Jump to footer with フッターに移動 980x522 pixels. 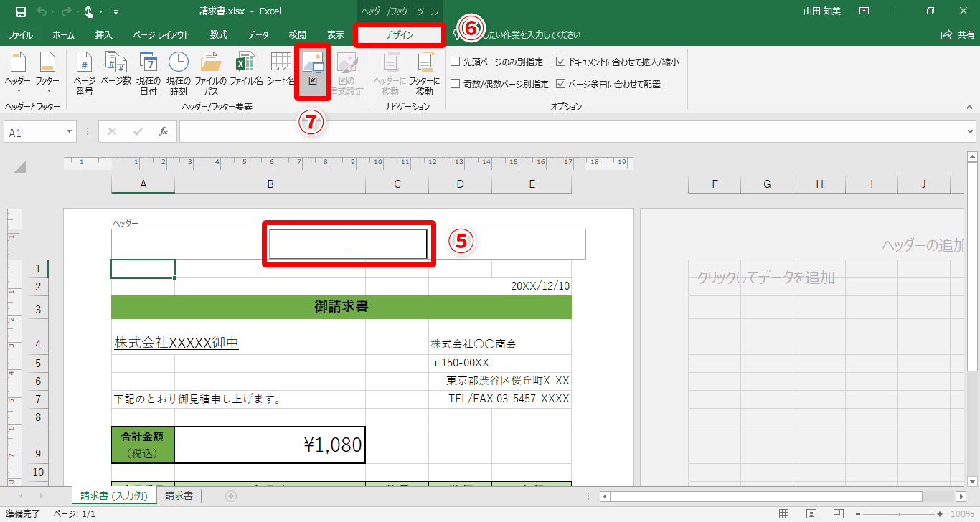coord(425,74)
